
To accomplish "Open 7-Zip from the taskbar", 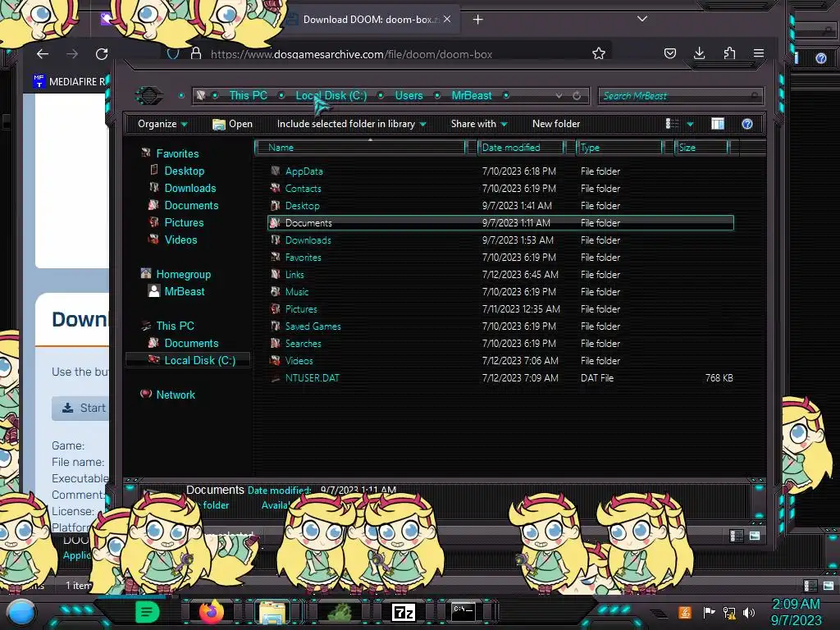I will 403,612.
